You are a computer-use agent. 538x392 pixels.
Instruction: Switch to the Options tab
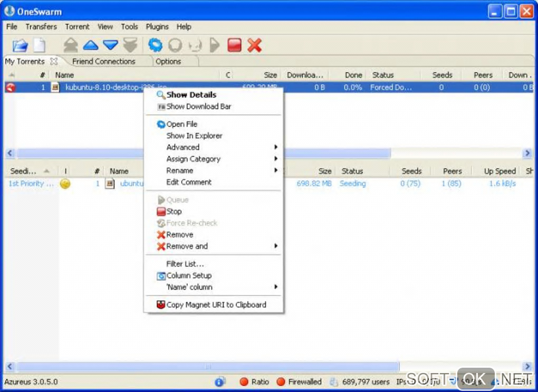pos(168,61)
